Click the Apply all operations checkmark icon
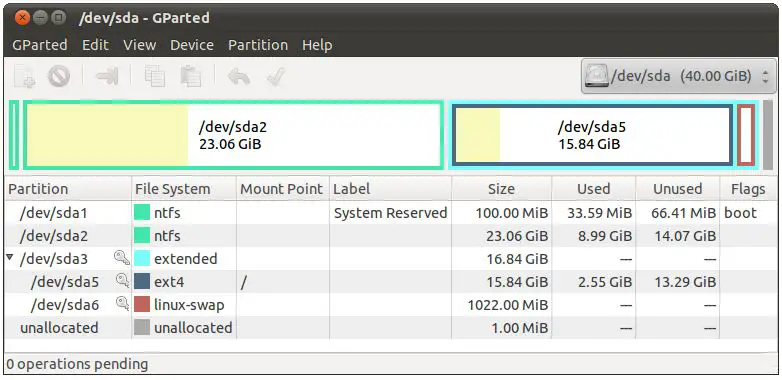 [275, 77]
